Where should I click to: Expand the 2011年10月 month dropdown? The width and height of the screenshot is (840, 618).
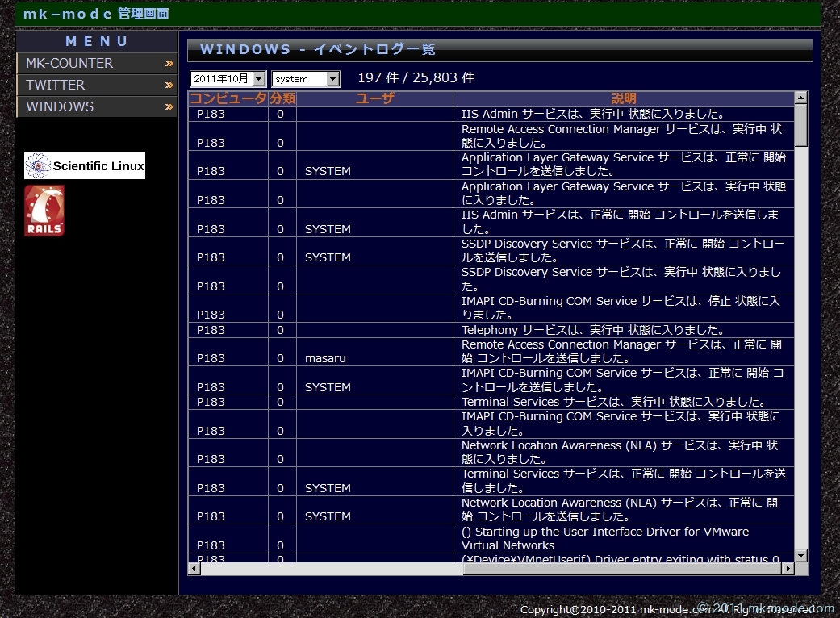click(228, 78)
